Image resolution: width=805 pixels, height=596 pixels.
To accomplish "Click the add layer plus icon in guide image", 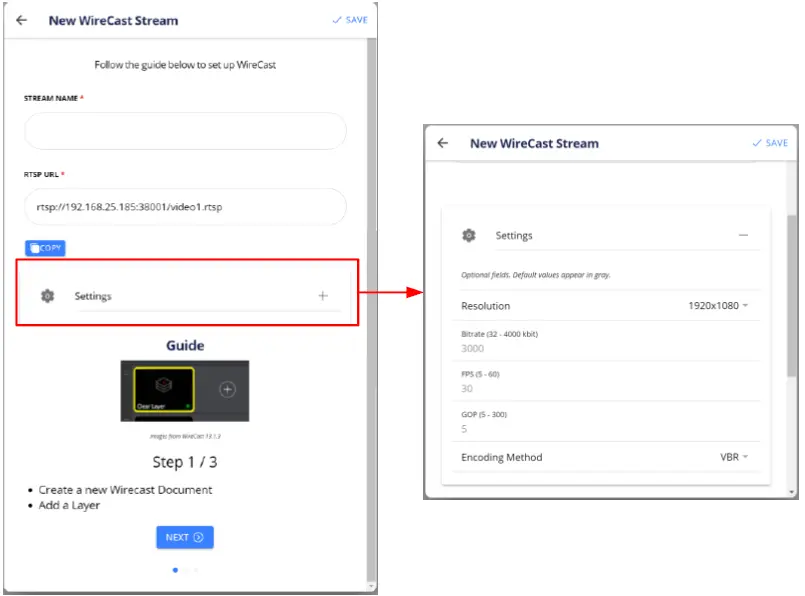I will 227,390.
